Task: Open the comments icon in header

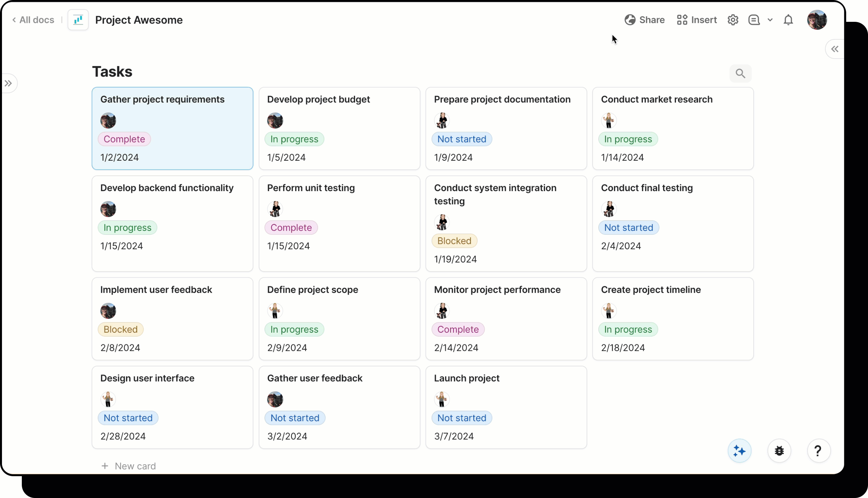Action: tap(754, 20)
